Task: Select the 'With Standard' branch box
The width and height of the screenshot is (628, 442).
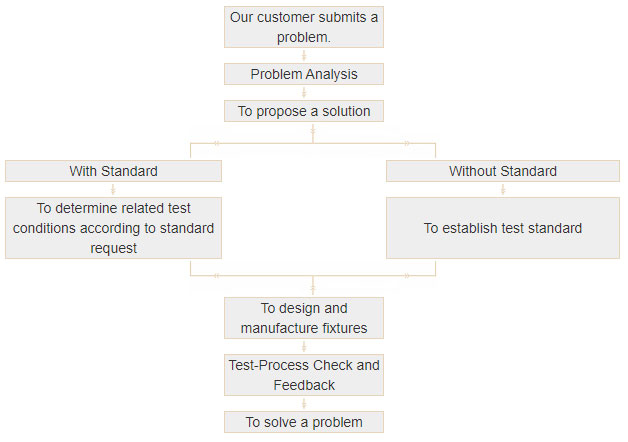Action: click(x=113, y=171)
